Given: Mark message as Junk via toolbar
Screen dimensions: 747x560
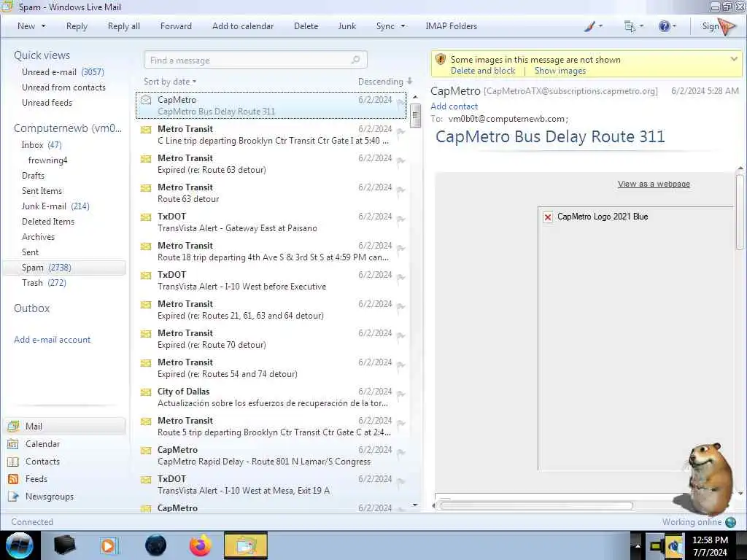Looking at the screenshot, I should (347, 26).
